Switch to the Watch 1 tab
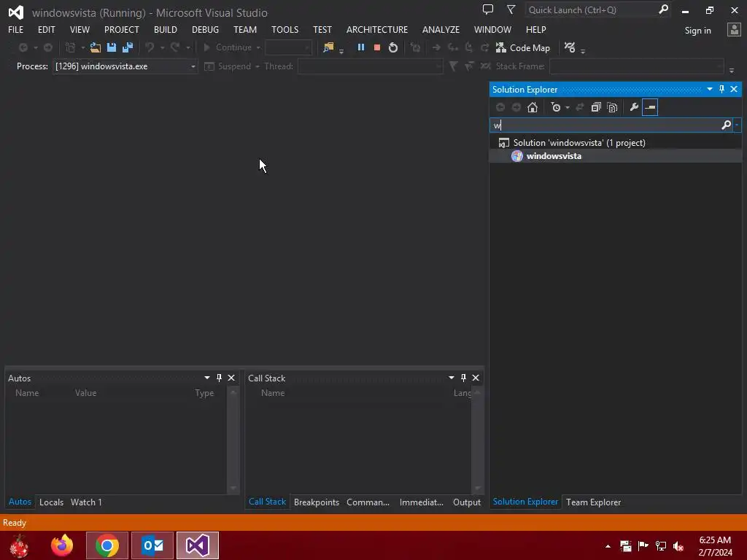747x560 pixels. pyautogui.click(x=86, y=502)
